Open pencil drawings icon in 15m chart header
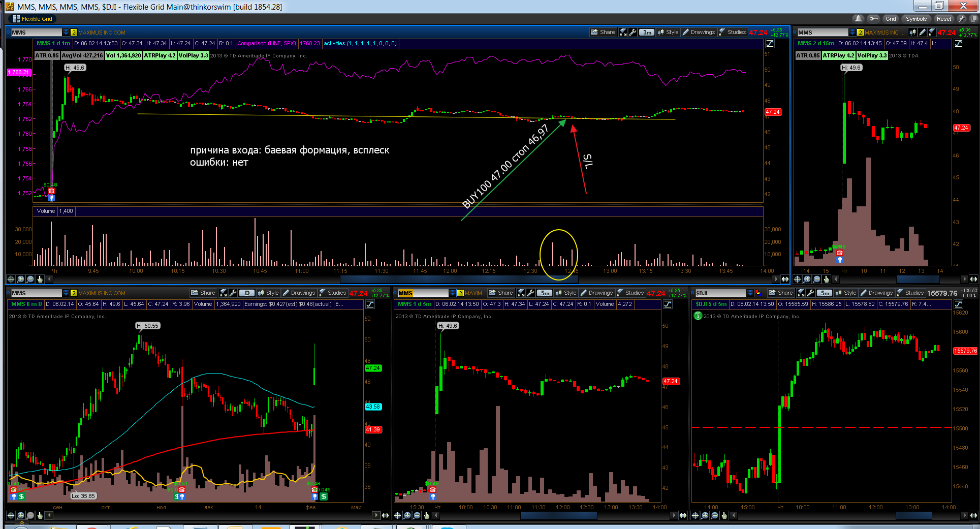The width and height of the screenshot is (980, 529). click(922, 32)
